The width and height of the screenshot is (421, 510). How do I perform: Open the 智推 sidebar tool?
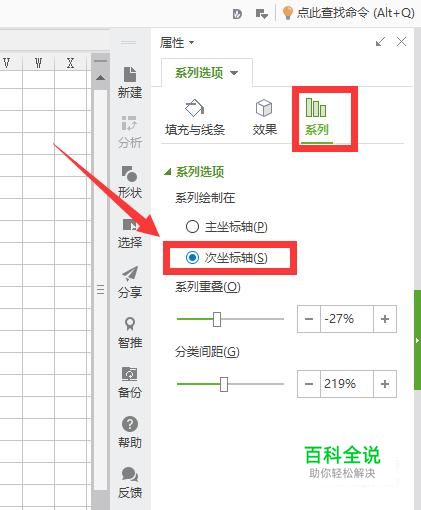[130, 332]
